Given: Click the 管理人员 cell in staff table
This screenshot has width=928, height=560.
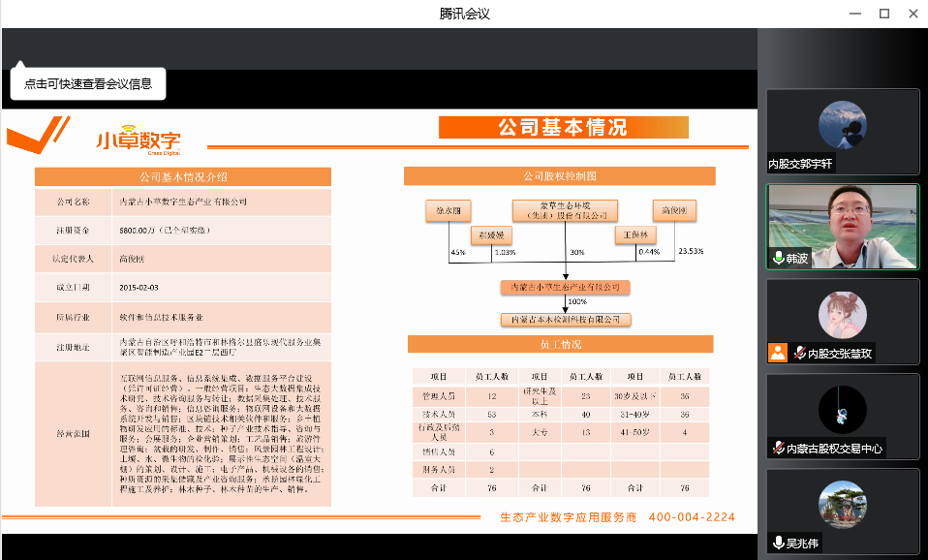Looking at the screenshot, I should pos(439,396).
